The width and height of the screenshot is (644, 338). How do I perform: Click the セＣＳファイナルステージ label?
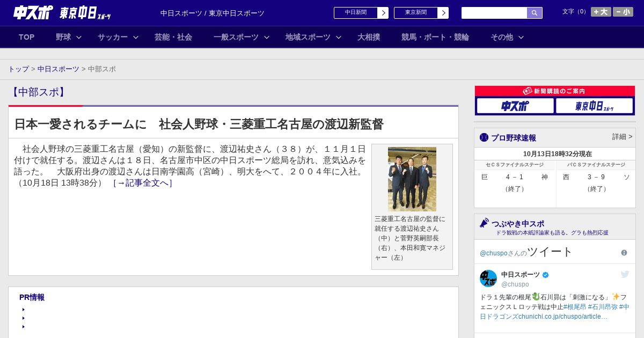click(515, 165)
